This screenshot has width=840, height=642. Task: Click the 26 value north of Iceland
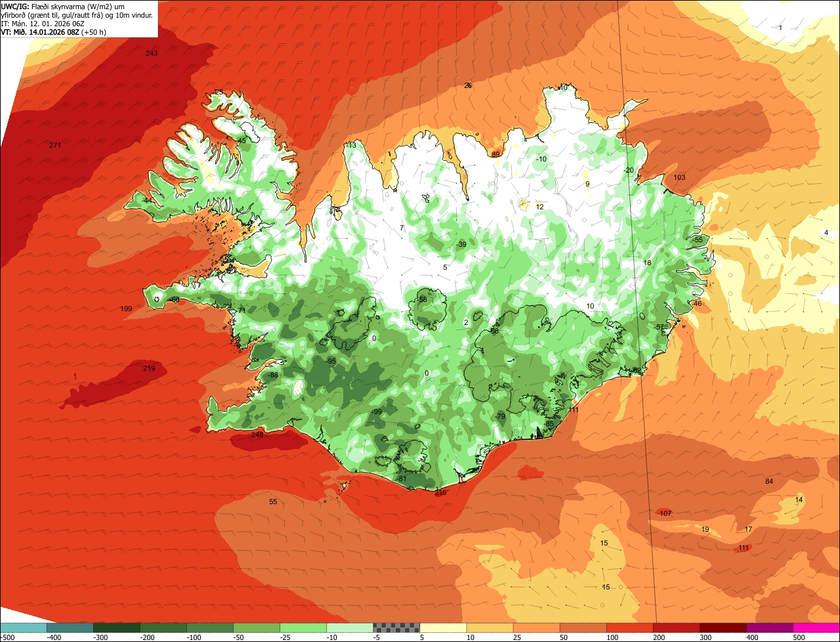(468, 85)
